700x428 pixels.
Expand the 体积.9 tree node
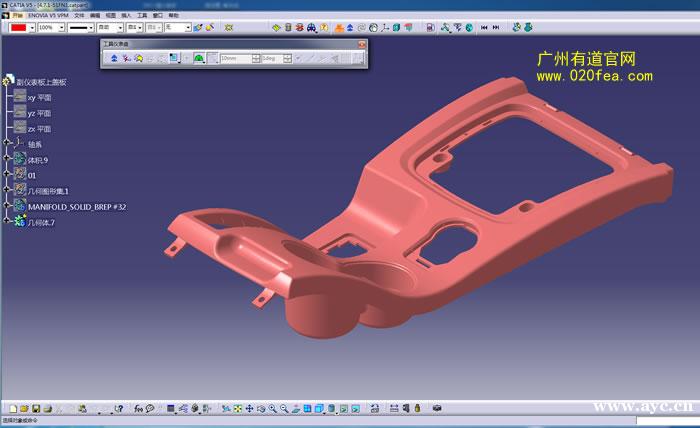[7, 160]
